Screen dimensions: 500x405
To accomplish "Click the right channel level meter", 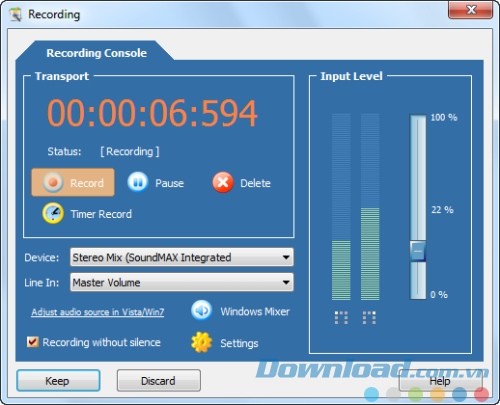I will 370,207.
